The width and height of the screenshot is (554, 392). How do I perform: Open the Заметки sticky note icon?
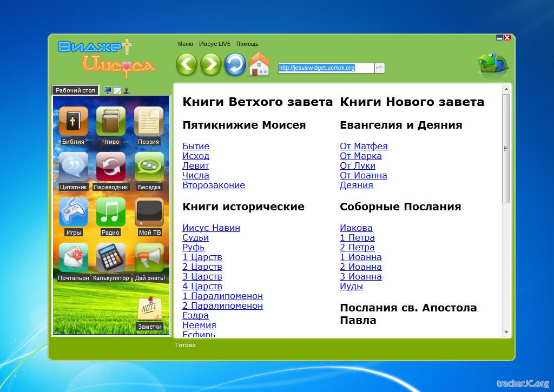(149, 309)
